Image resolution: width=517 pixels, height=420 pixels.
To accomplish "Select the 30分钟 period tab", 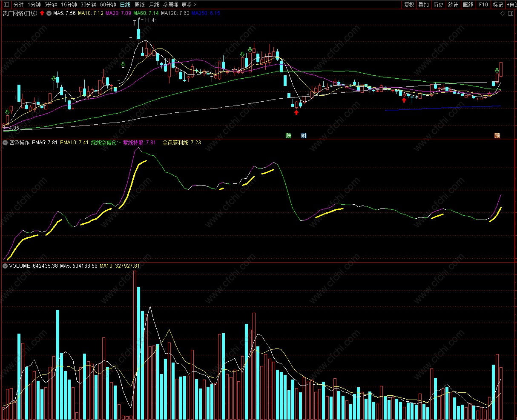I will 89,5.
